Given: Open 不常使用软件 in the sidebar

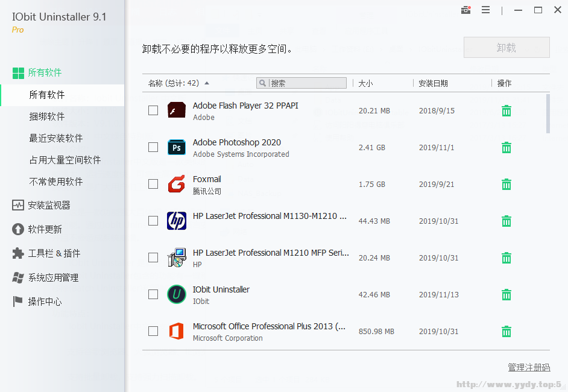Looking at the screenshot, I should pos(56,182).
